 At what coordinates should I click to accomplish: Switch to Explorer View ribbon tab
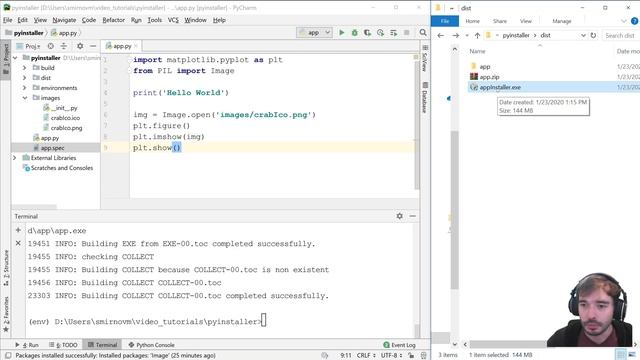pyautogui.click(x=526, y=21)
